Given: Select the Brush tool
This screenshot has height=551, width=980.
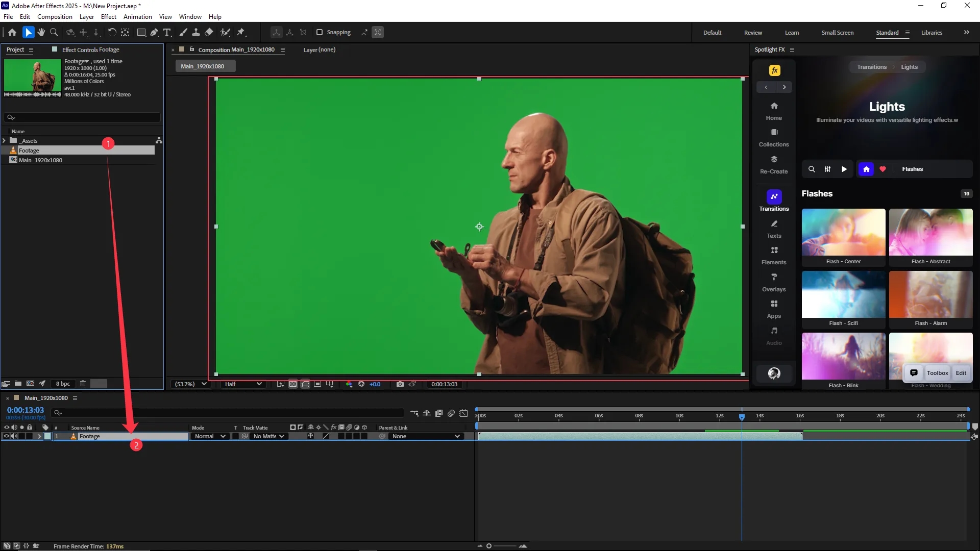Looking at the screenshot, I should tap(183, 32).
